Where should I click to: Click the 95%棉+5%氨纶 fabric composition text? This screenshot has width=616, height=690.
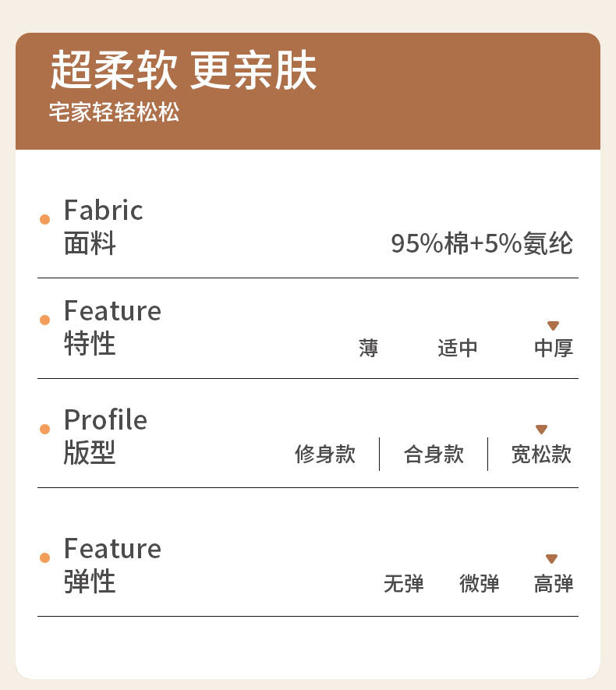pyautogui.click(x=482, y=244)
